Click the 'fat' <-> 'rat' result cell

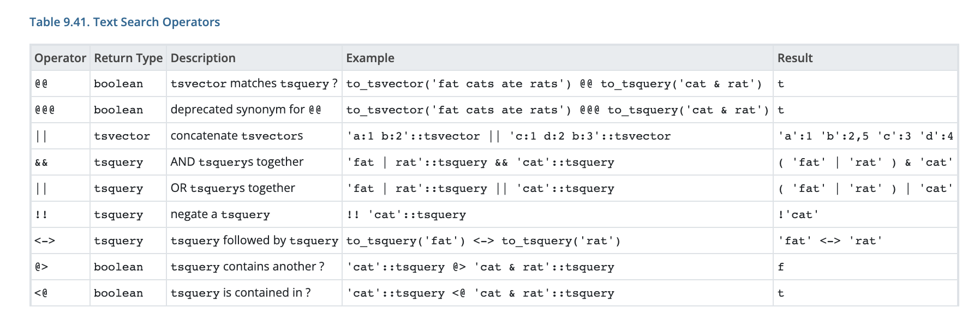pos(865,241)
